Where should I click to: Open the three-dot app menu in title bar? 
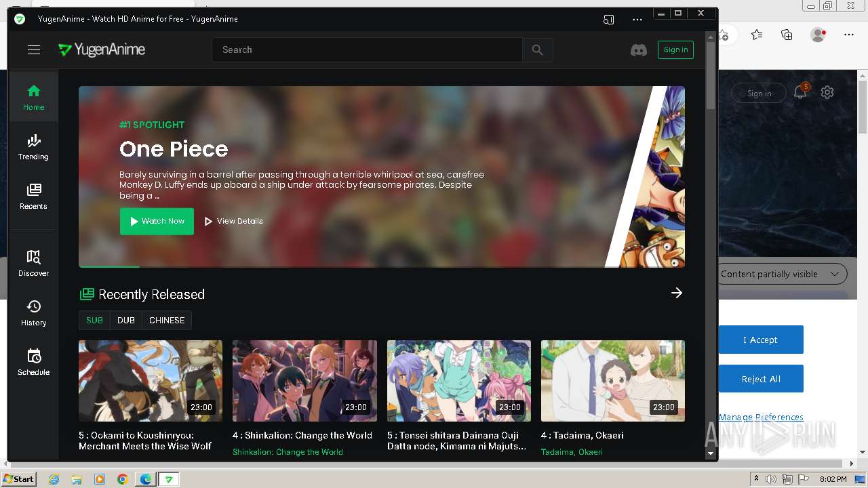pyautogui.click(x=637, y=20)
